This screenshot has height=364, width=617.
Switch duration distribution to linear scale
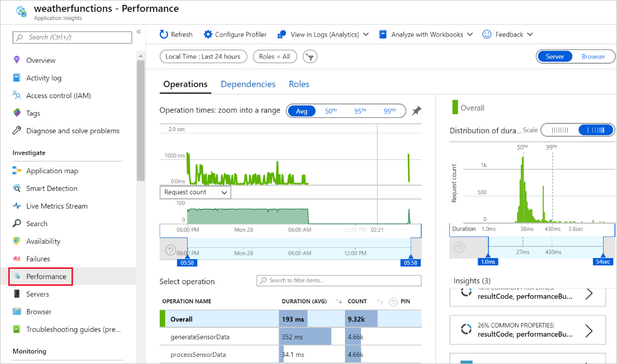pos(560,130)
